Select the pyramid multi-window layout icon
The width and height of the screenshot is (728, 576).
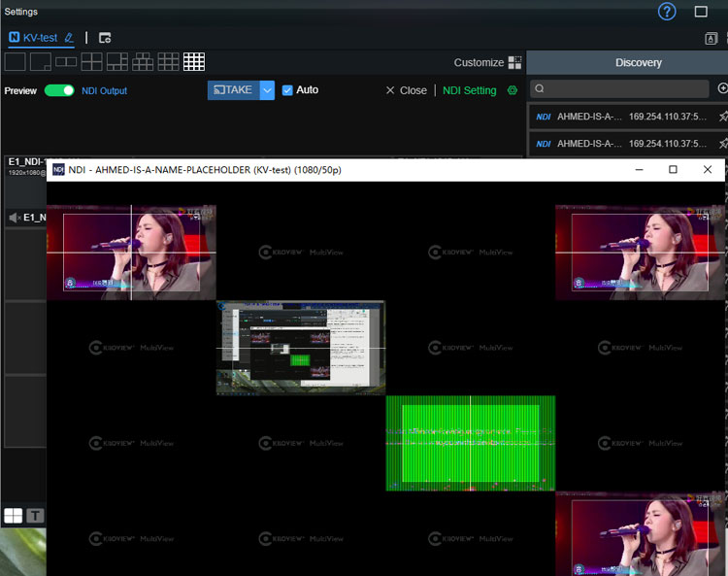coord(143,62)
